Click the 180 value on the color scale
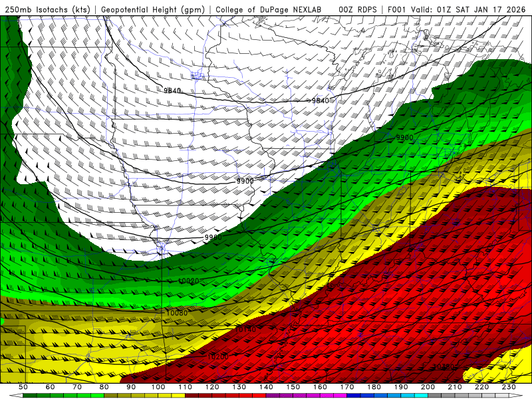The height and width of the screenshot is (399, 532). point(374,387)
